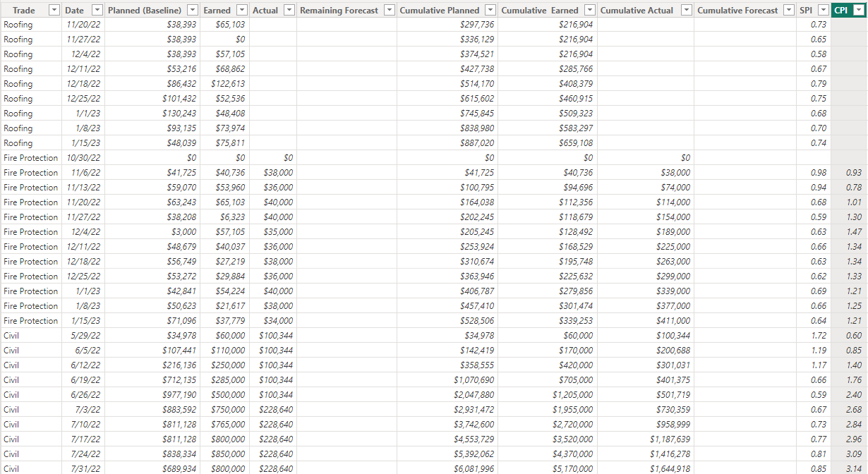The height and width of the screenshot is (474, 868).
Task: Click the Cumulative Earned value $5,170,000
Action: click(572, 469)
